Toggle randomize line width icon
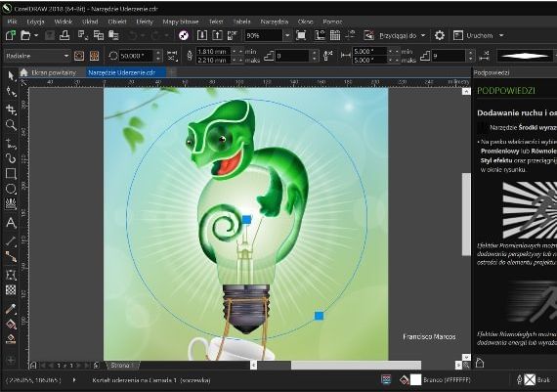 click(328, 56)
